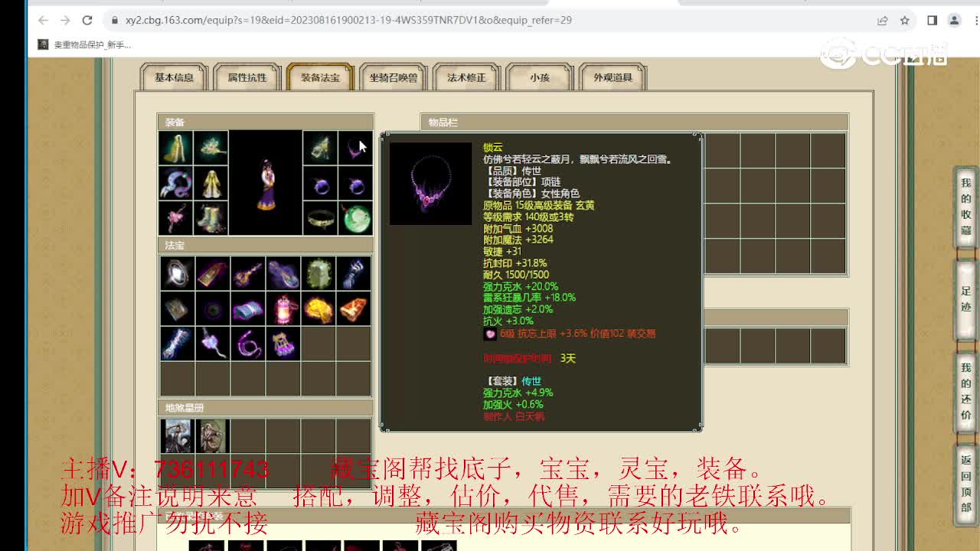Click the red talisman tag treasure icon
980x551 pixels.
[x=212, y=273]
